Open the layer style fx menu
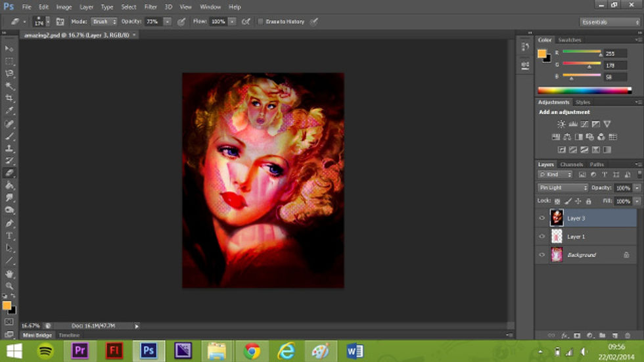644x362 pixels. [x=564, y=335]
